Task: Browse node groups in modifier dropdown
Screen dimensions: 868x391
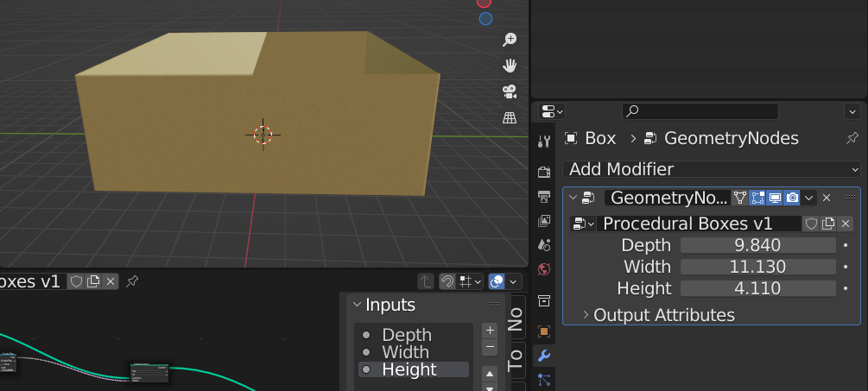Action: click(x=584, y=224)
